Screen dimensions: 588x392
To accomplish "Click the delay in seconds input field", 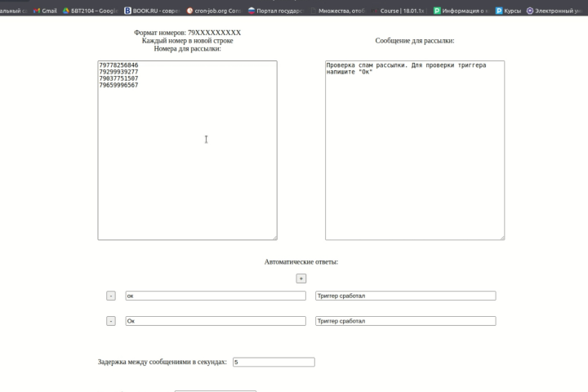I will tap(274, 362).
